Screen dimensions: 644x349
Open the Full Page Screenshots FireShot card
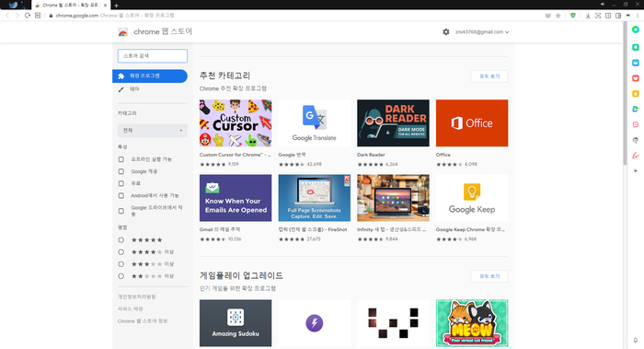[315, 198]
